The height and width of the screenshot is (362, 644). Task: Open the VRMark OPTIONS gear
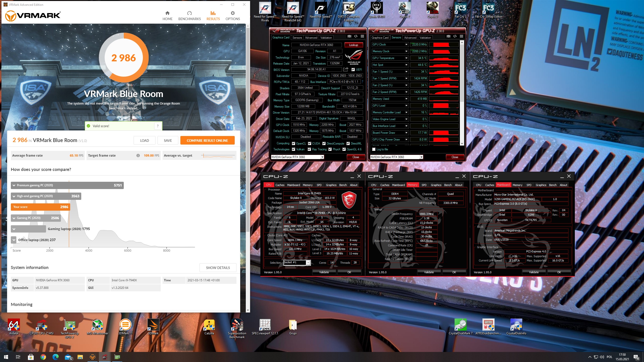233,16
